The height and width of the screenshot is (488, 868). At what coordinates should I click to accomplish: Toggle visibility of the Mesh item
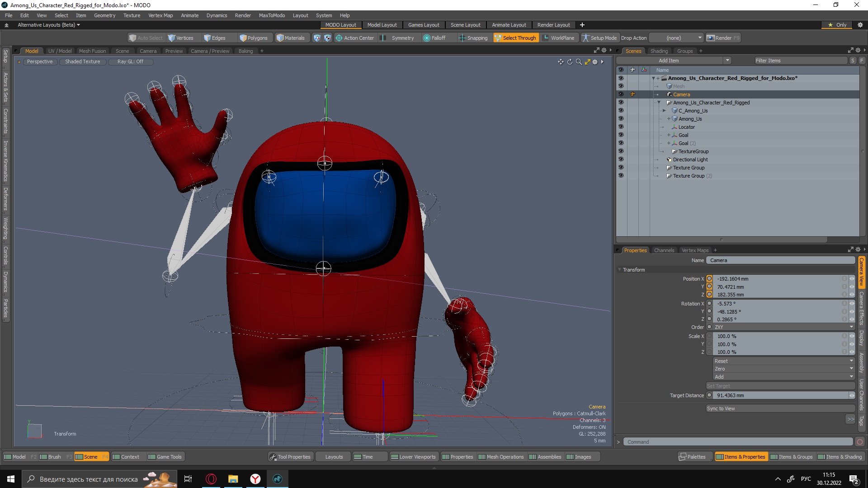[x=621, y=86]
